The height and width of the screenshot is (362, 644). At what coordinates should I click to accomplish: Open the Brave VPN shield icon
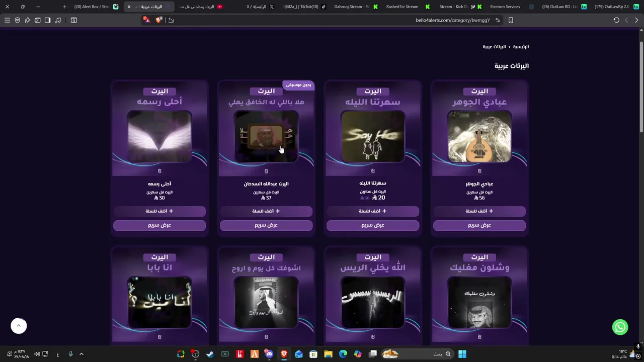(17, 20)
